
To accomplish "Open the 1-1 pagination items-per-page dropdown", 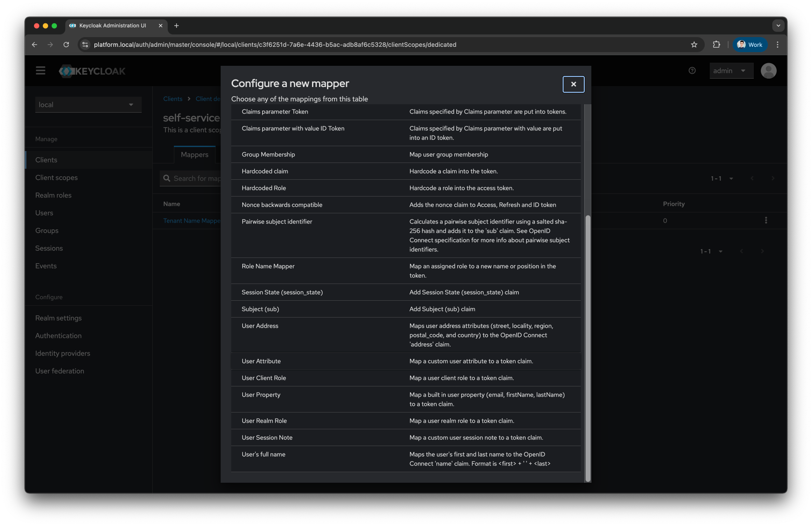I will (x=721, y=178).
